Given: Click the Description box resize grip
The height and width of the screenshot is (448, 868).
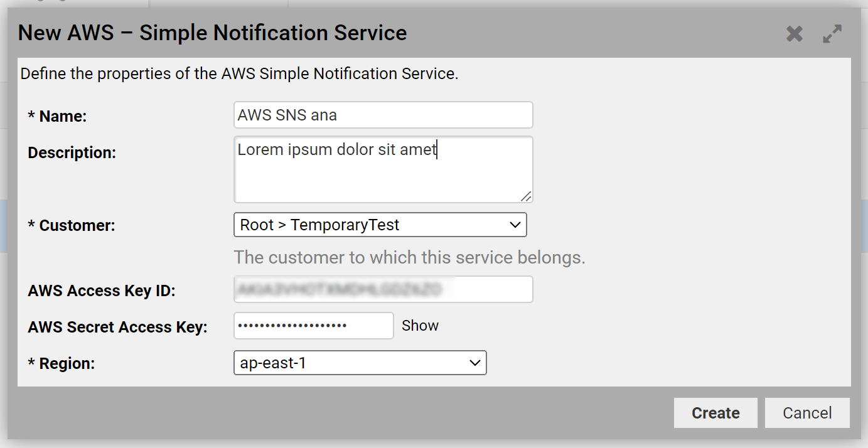Looking at the screenshot, I should click(x=527, y=197).
